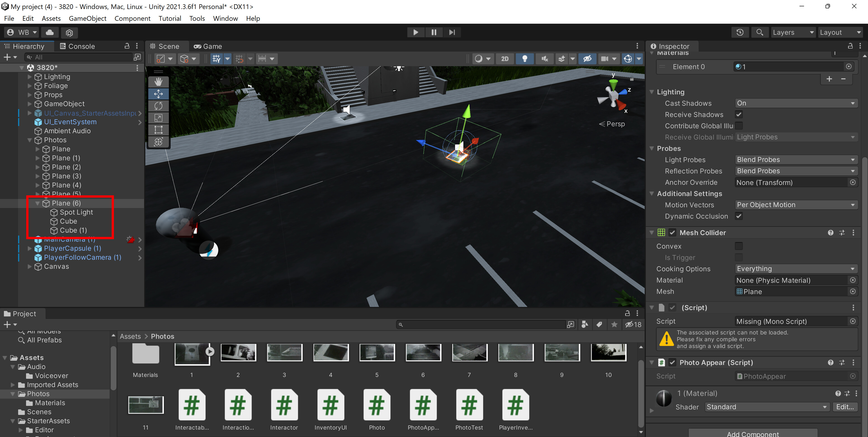
Task: Select the Hand pan tool
Action: pyautogui.click(x=158, y=82)
